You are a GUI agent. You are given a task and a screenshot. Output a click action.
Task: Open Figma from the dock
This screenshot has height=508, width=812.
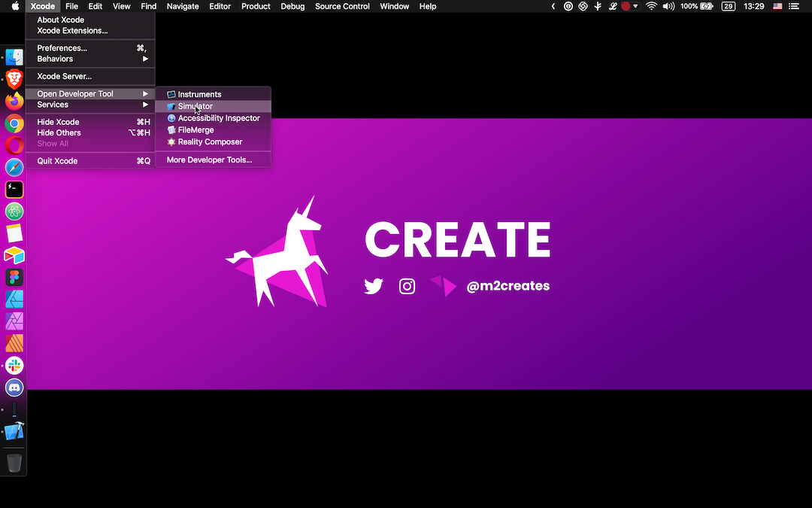pyautogui.click(x=14, y=277)
